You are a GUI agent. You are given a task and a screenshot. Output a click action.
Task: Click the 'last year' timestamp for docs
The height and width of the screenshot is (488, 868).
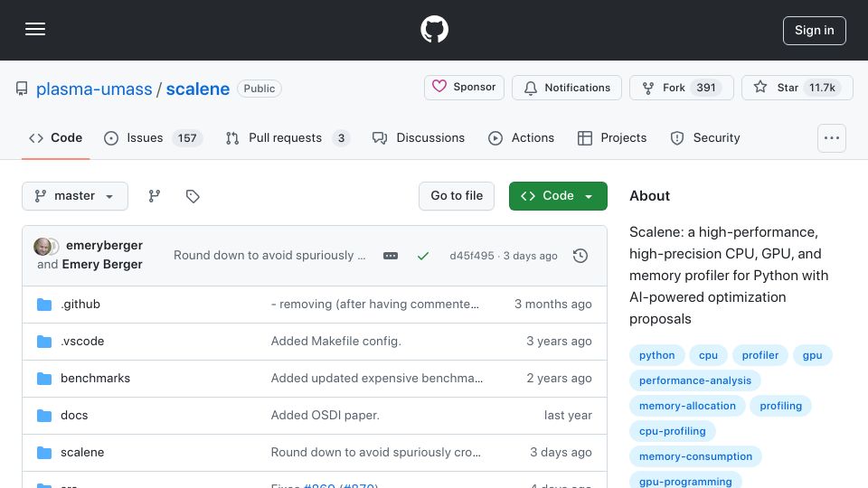point(568,416)
